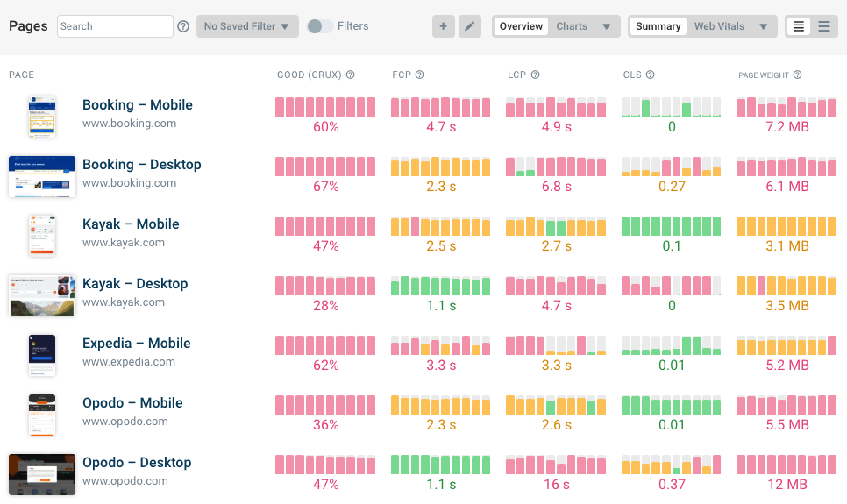Click the Kayak – Desktop screenshot thumbnail
Image resolution: width=847 pixels, height=504 pixels.
(42, 295)
